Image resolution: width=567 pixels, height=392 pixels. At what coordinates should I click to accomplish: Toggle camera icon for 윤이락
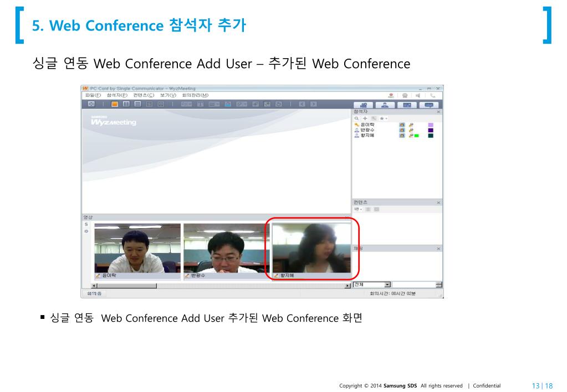point(402,125)
